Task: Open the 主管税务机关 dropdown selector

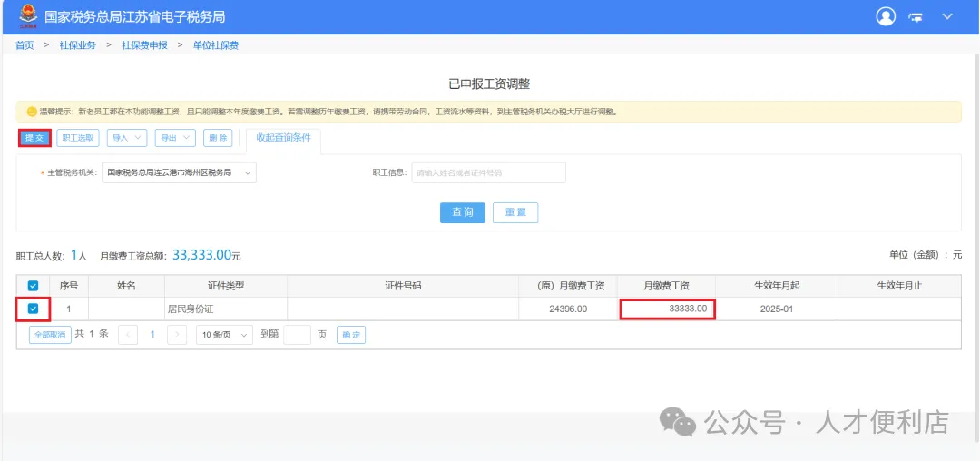Action: tap(179, 173)
